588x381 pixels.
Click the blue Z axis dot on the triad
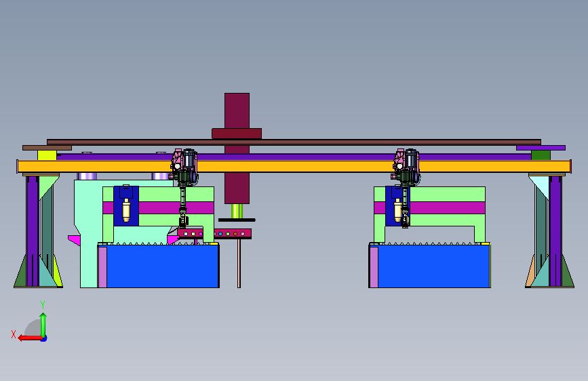point(44,339)
